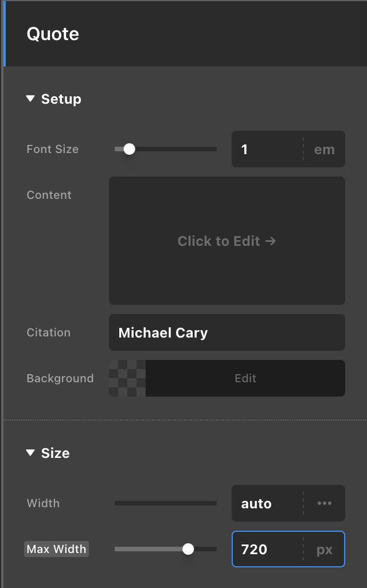Viewport: 367px width, 588px height.
Task: Click the Quote panel header
Action: (x=185, y=34)
